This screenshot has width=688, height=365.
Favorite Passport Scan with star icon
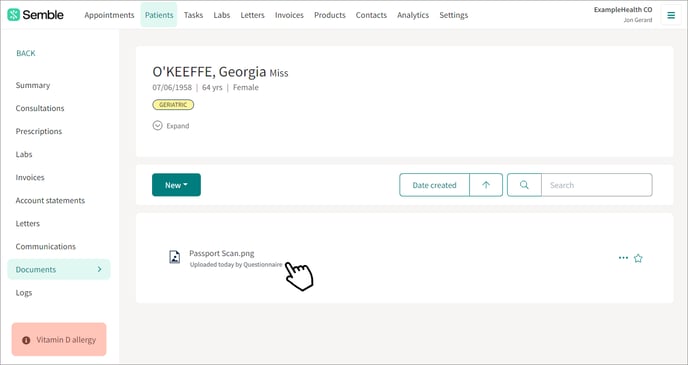[x=638, y=258]
